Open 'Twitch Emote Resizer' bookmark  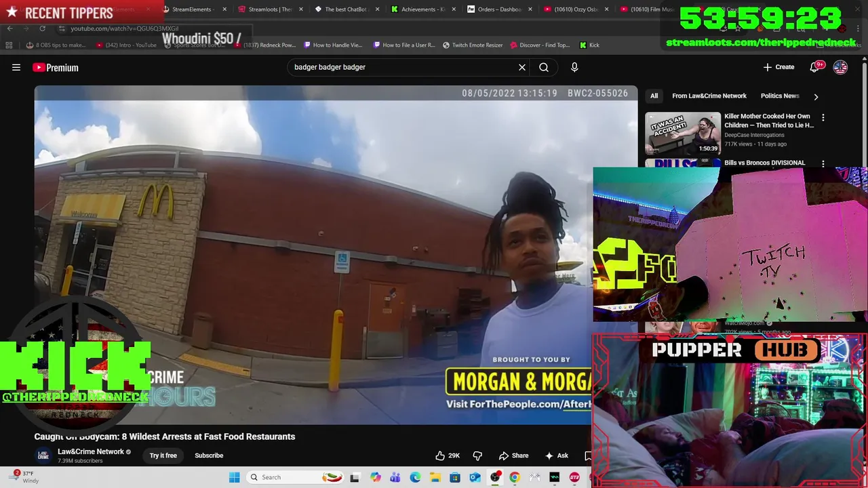473,45
